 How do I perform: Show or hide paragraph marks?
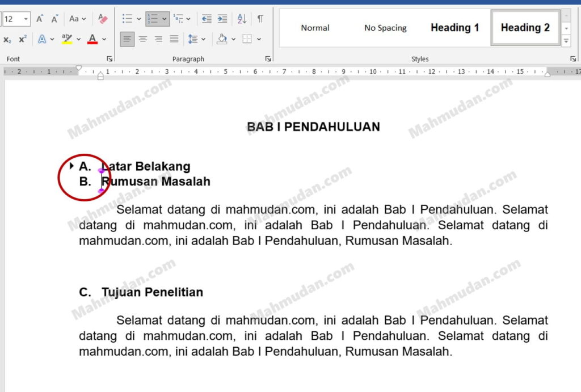pos(260,19)
